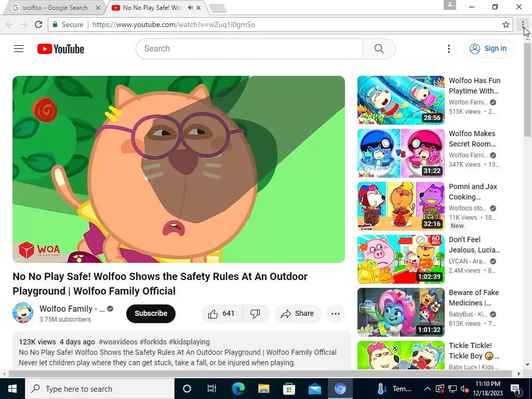532x399 pixels.
Task: View site security info lock icon
Action: coord(55,24)
